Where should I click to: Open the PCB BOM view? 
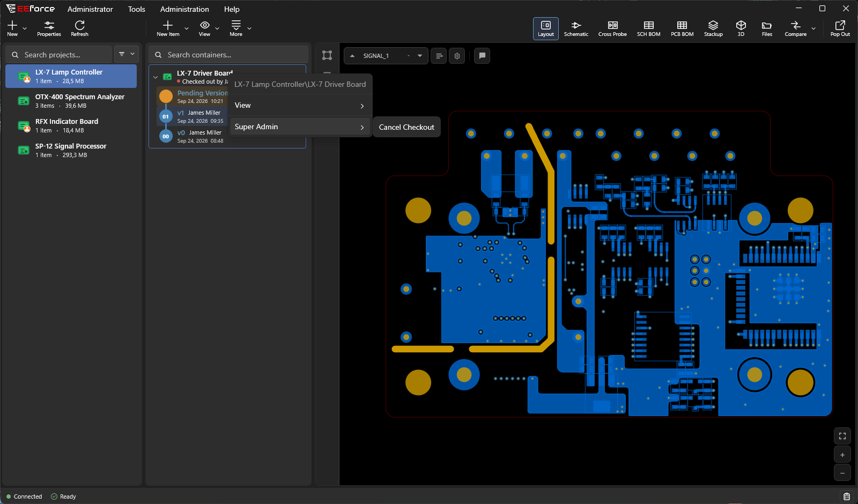coord(682,28)
